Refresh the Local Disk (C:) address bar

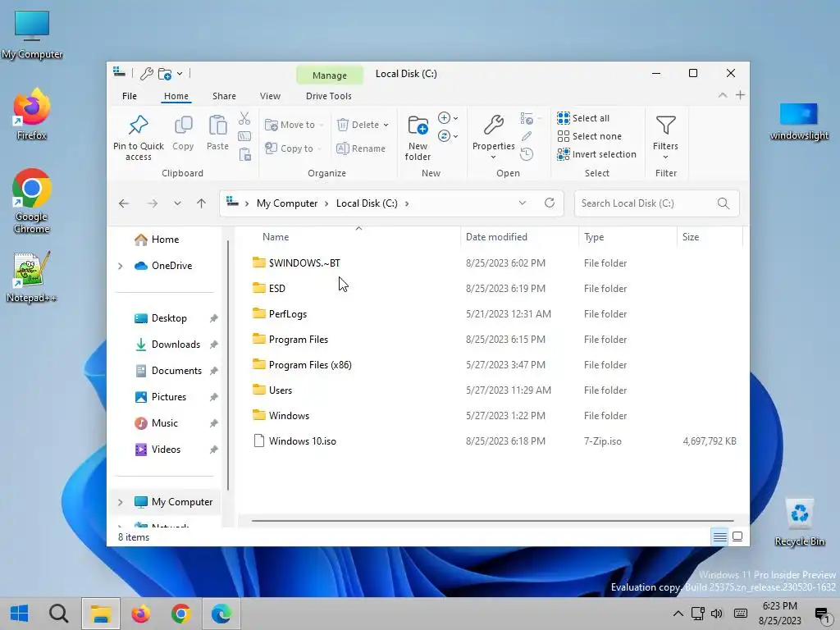(549, 203)
